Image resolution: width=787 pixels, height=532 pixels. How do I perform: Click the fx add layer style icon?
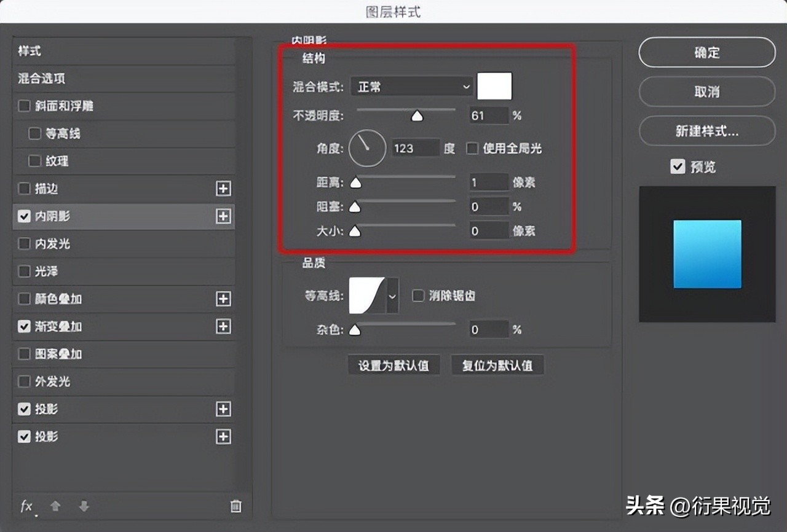point(26,506)
